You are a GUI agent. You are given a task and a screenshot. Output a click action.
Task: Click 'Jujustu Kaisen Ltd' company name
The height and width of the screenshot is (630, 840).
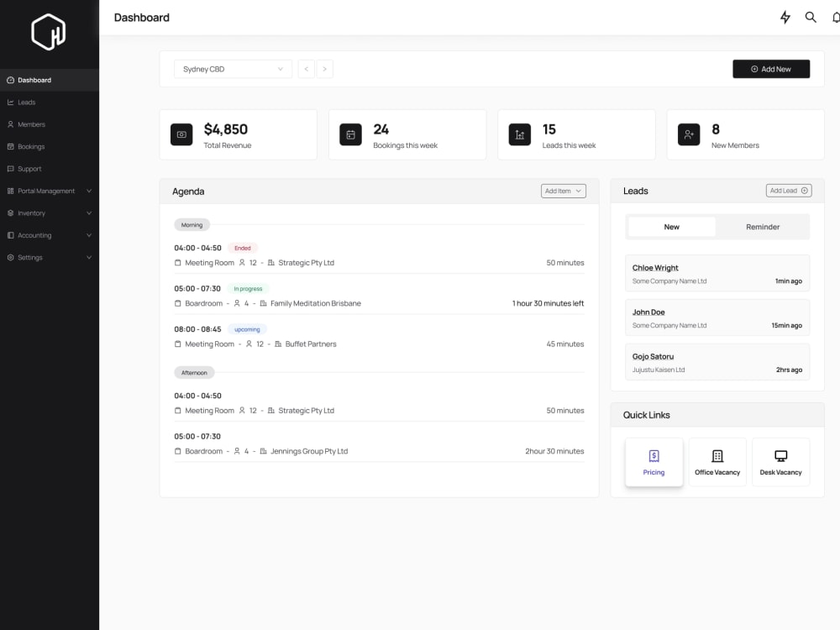click(659, 370)
